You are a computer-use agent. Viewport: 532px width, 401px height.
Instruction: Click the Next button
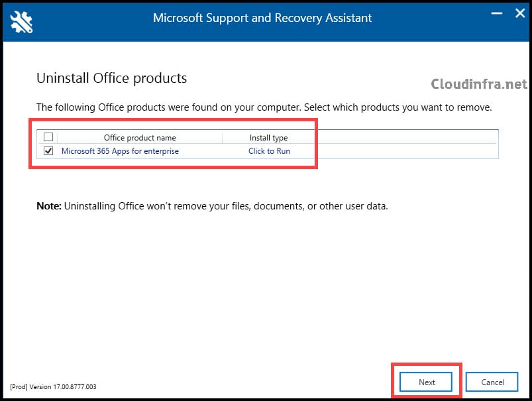point(426,382)
